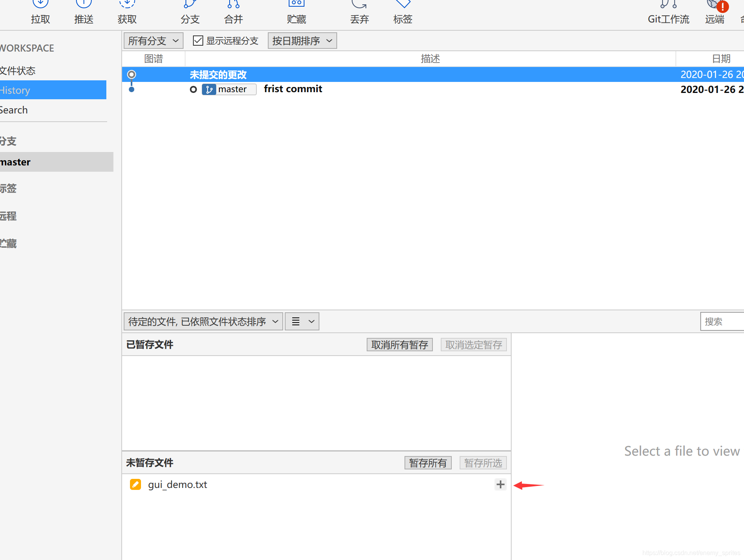Click the 标签 (Tag) toolbar button

point(403,12)
